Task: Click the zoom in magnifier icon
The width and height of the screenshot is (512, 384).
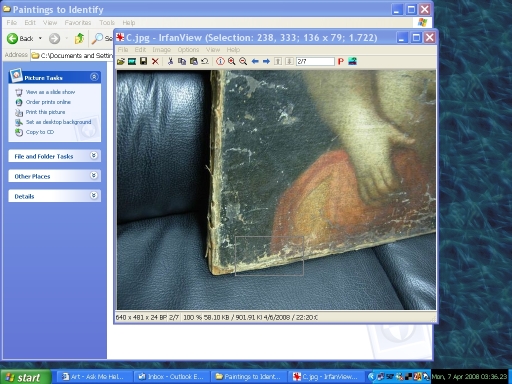Action: pos(232,61)
